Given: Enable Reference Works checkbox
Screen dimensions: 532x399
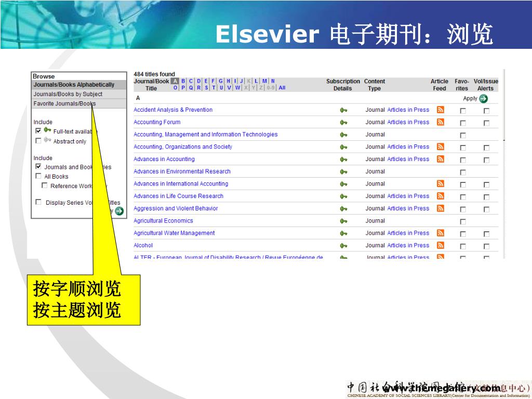Looking at the screenshot, I should coord(45,185).
